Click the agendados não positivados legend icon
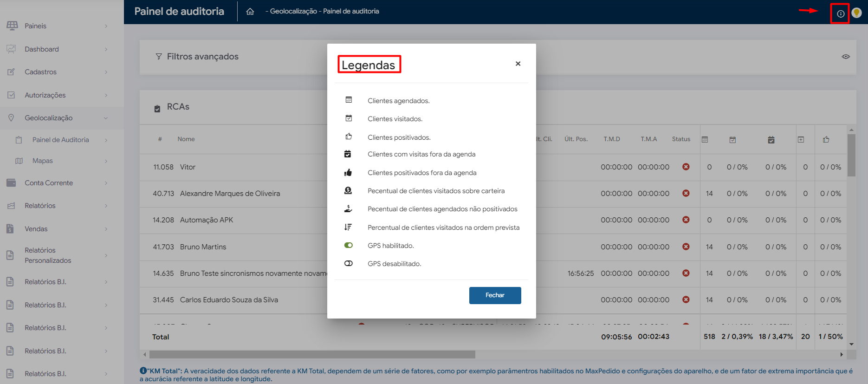The height and width of the screenshot is (384, 868). click(348, 208)
